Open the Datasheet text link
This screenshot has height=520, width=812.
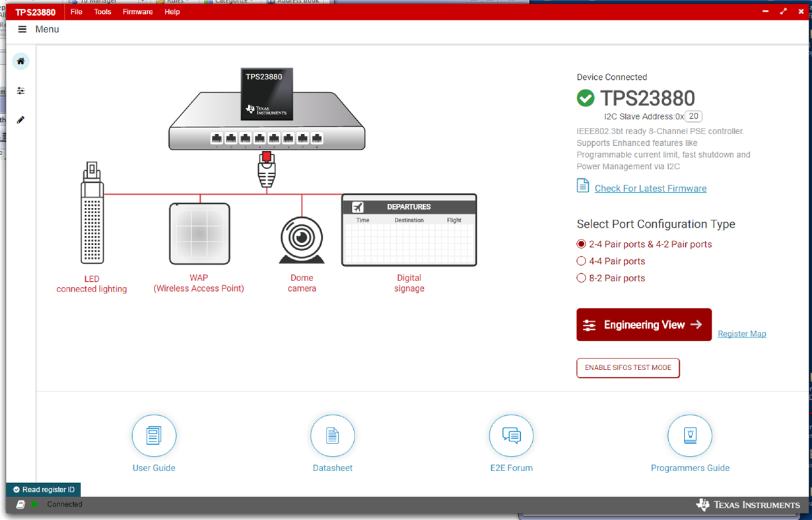333,468
